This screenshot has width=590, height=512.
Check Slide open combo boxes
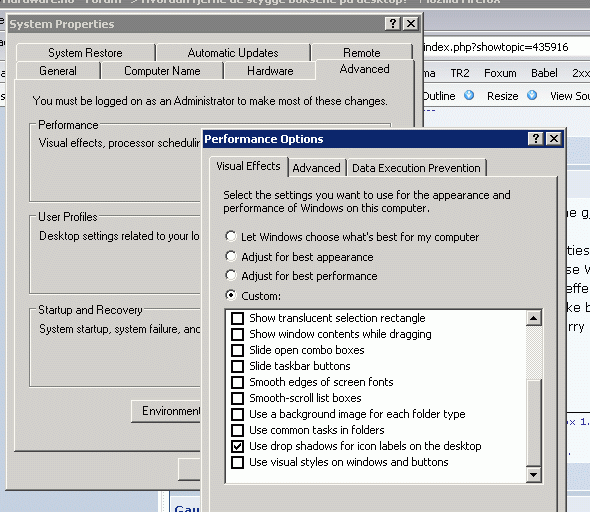pos(237,350)
